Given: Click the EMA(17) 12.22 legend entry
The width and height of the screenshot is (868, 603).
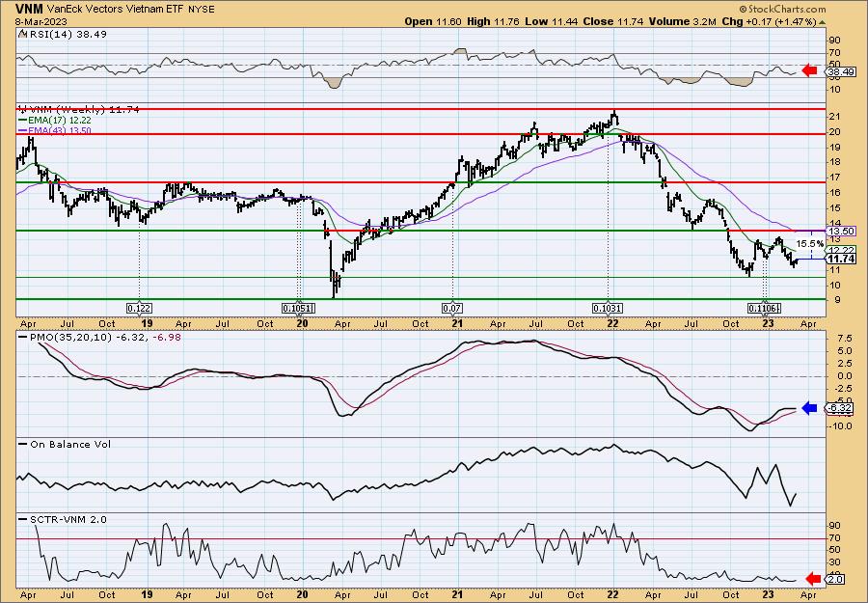Looking at the screenshot, I should (x=55, y=121).
